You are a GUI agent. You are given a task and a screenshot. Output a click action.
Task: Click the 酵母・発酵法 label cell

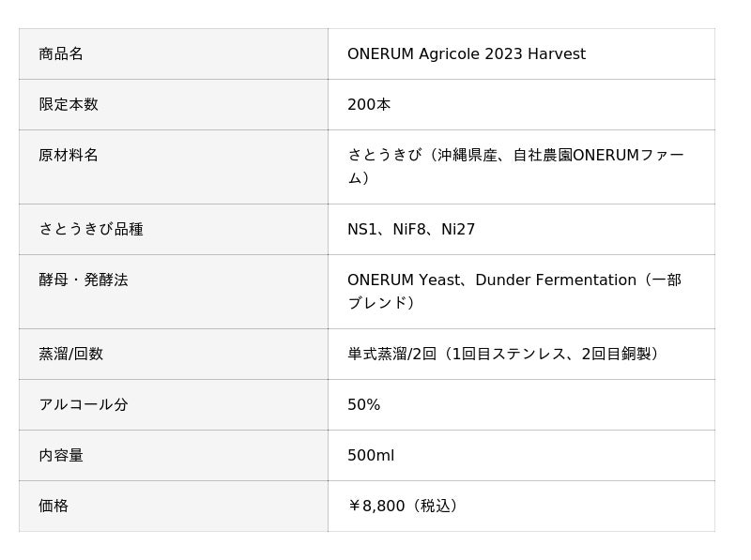pyautogui.click(x=84, y=280)
